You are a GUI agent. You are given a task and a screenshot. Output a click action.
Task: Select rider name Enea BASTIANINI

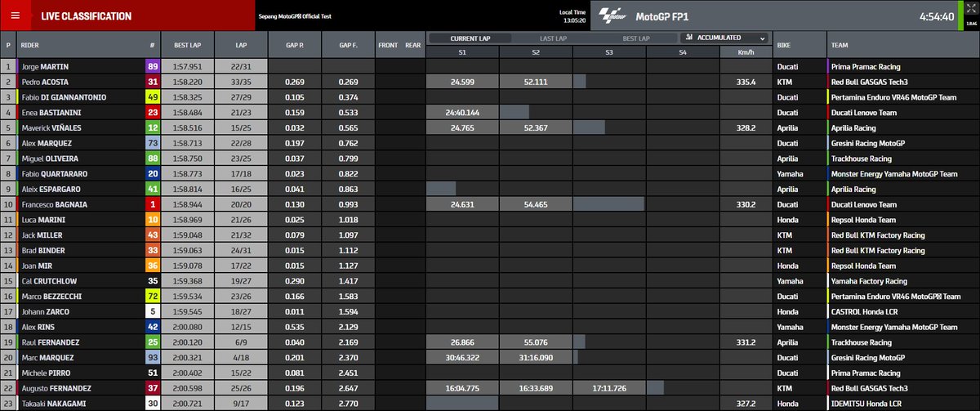click(x=51, y=113)
